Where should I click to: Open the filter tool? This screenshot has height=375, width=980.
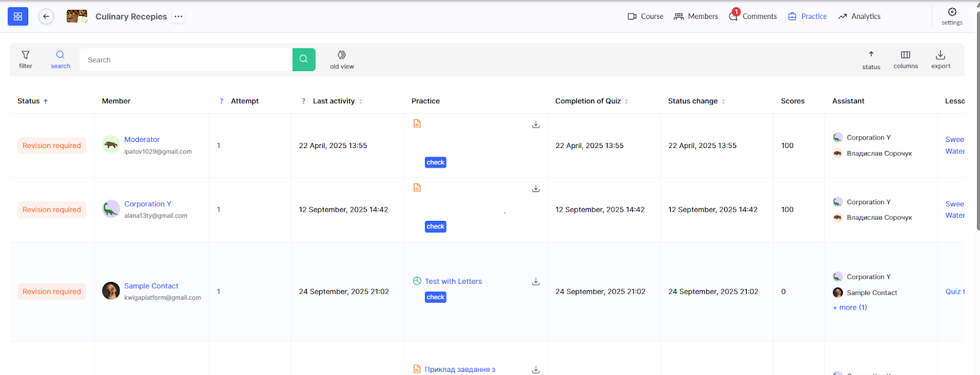click(x=26, y=59)
